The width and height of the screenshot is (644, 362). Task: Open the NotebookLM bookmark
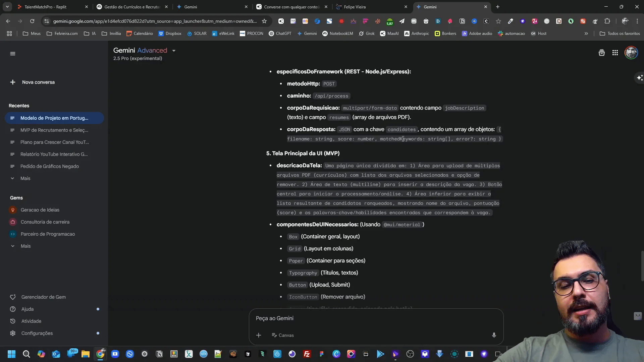click(337, 34)
